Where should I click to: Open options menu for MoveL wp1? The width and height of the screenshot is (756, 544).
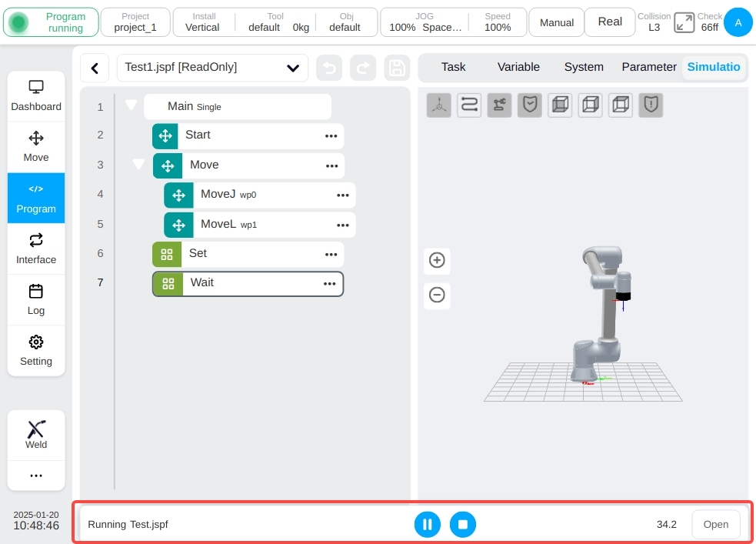click(x=343, y=225)
